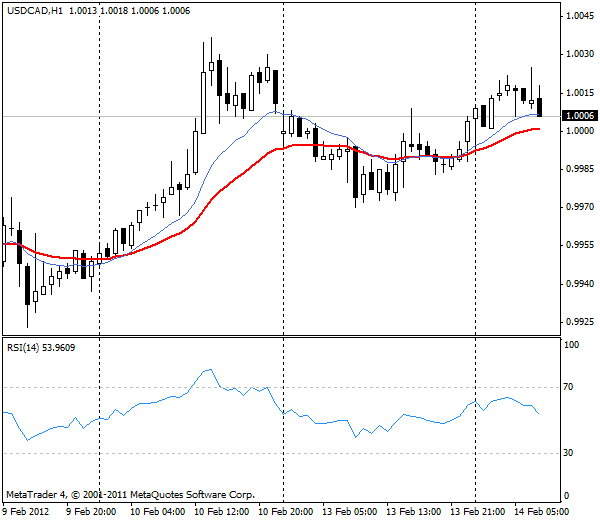The height and width of the screenshot is (520, 600).
Task: Click the 0.9985 price axis label
Action: (580, 169)
